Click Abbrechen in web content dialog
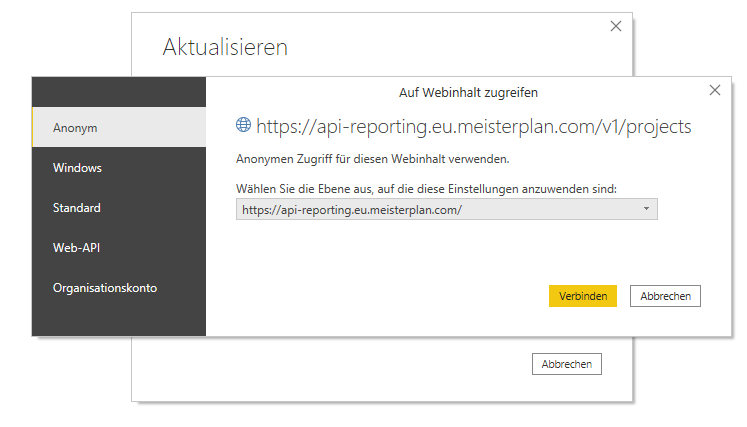Screen dimensions: 747x427 click(x=665, y=296)
